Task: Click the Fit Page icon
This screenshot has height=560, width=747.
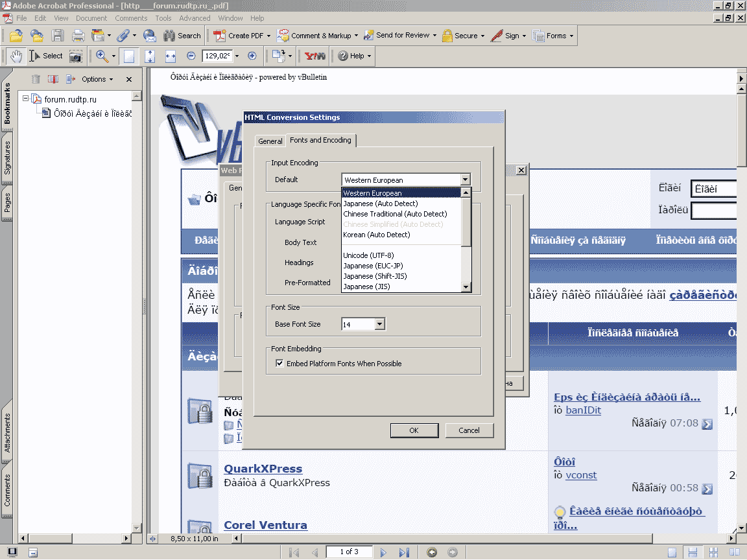Action: (x=150, y=56)
